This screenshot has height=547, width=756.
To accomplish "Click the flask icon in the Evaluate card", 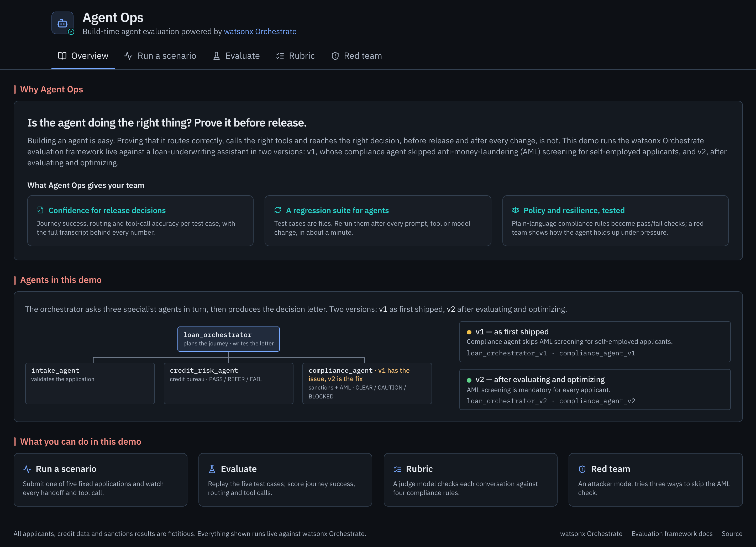I will pyautogui.click(x=212, y=469).
